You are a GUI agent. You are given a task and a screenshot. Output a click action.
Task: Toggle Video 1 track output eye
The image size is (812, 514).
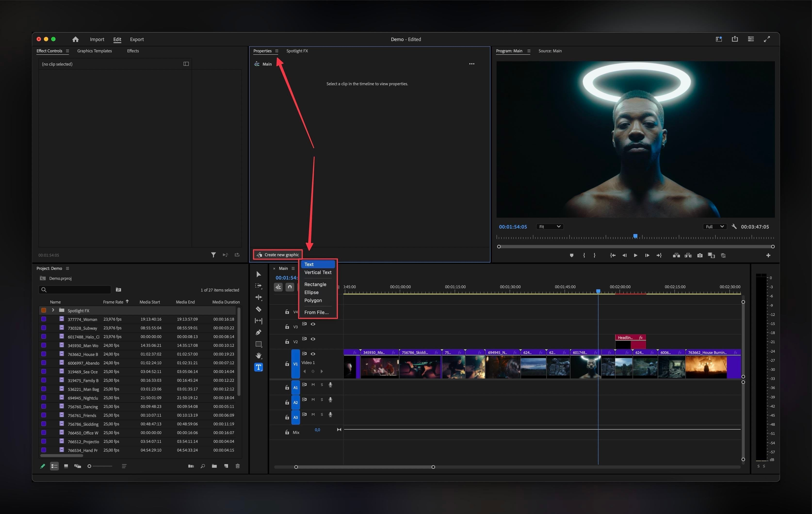(313, 353)
